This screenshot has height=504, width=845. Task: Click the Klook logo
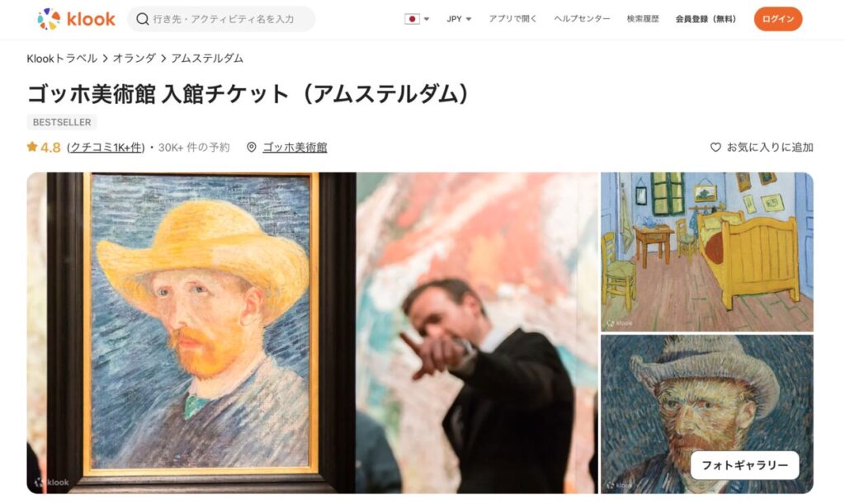pos(76,19)
